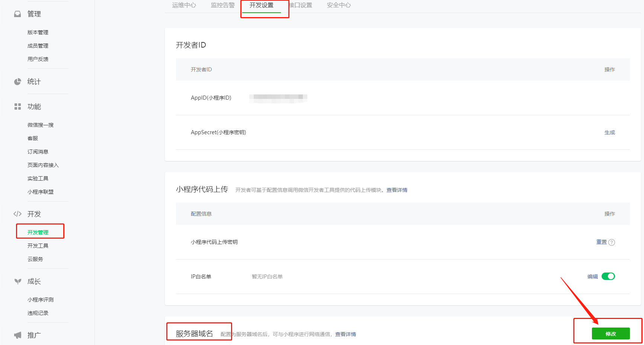Click 编辑 for IP whitelist
Viewport: 644px width, 345px height.
593,277
